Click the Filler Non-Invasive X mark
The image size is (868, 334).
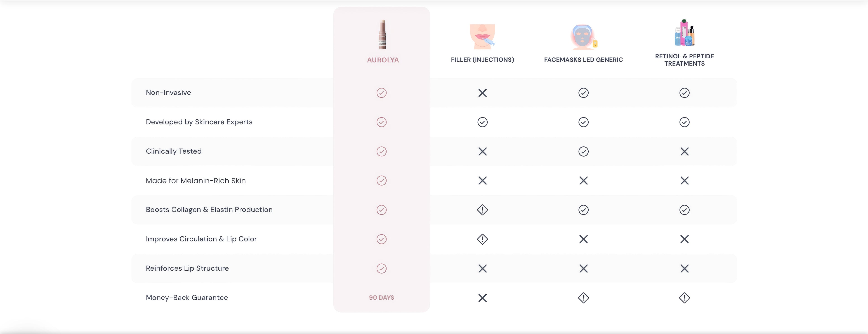483,93
